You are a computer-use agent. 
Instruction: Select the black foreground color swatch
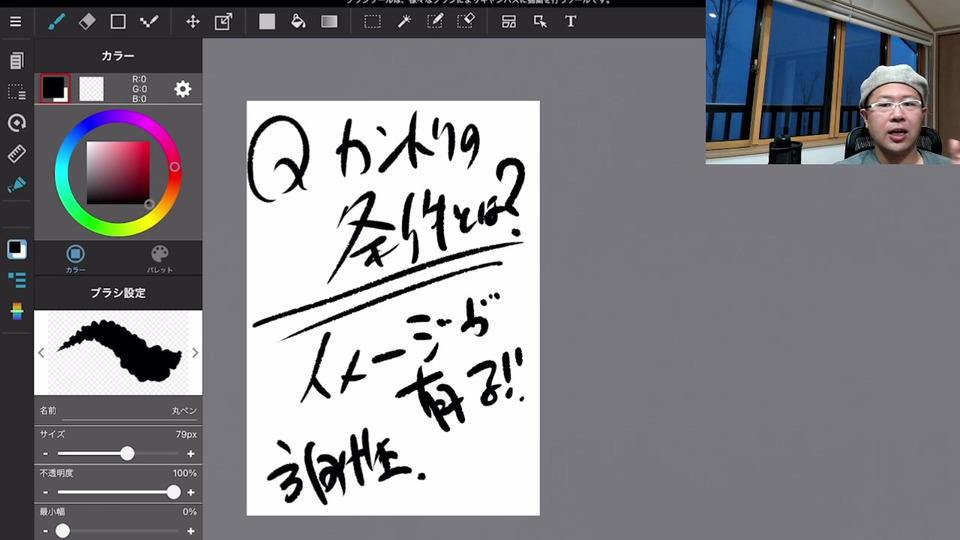click(x=54, y=88)
